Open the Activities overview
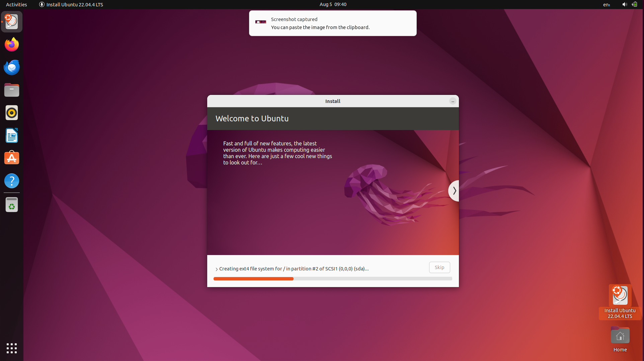This screenshot has width=644, height=361. 16,4
